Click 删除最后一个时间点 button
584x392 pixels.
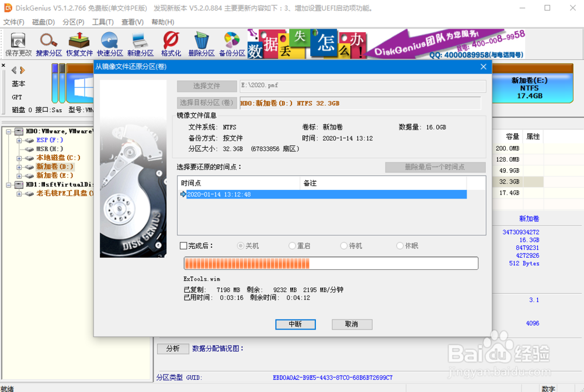click(x=435, y=167)
